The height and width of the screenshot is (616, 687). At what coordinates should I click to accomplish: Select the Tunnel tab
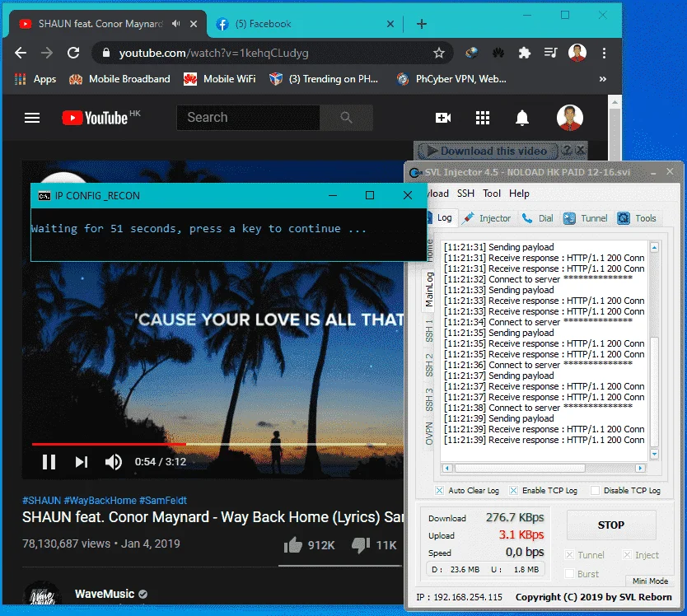point(586,217)
